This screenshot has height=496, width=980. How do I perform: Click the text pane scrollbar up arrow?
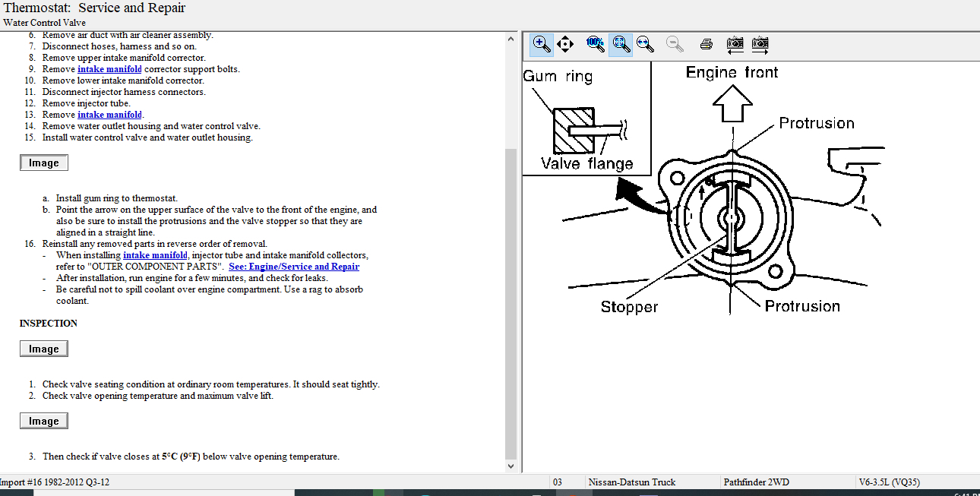click(511, 38)
